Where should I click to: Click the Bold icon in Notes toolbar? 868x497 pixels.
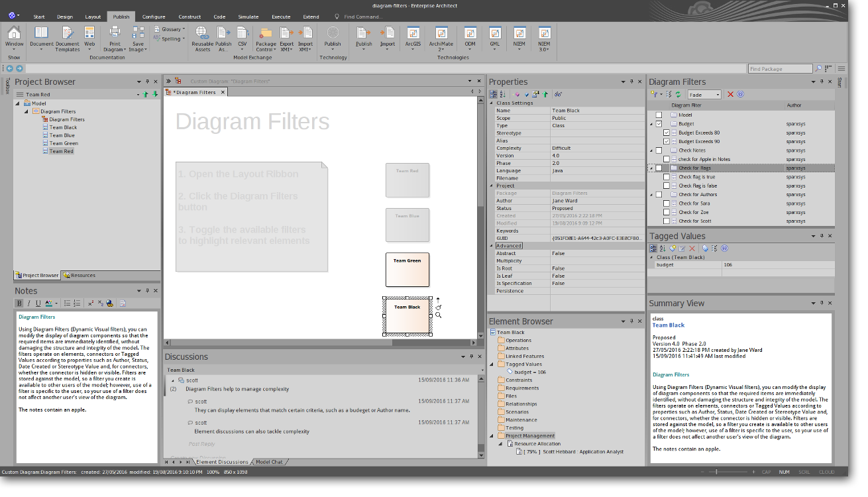[19, 304]
